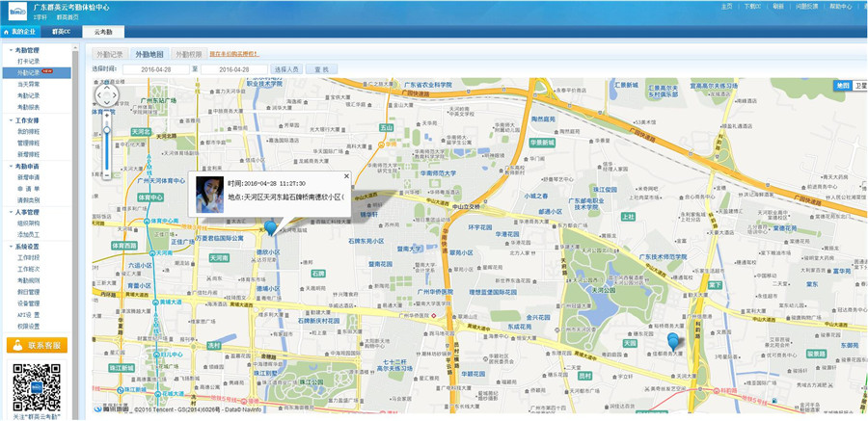Open 假日管理 in the sidebar
The image size is (868, 421).
[28, 292]
